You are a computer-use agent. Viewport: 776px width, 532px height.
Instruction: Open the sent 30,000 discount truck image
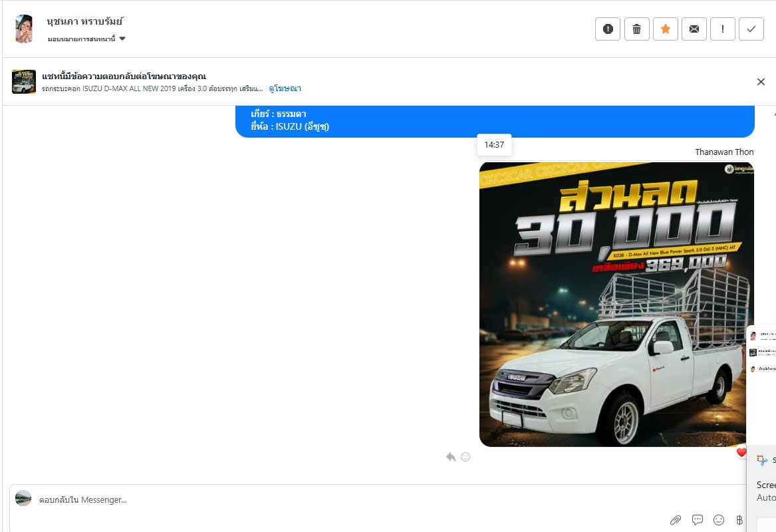pyautogui.click(x=616, y=305)
